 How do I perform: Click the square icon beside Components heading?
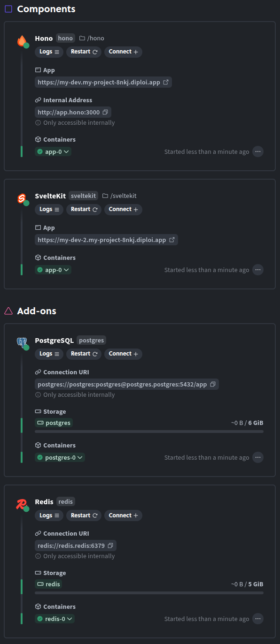[x=8, y=9]
